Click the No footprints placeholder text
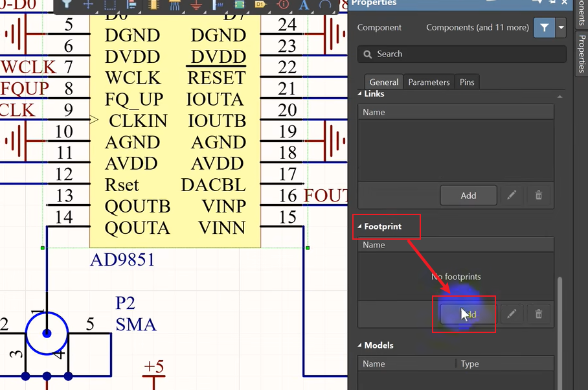The height and width of the screenshot is (390, 588). pos(456,277)
